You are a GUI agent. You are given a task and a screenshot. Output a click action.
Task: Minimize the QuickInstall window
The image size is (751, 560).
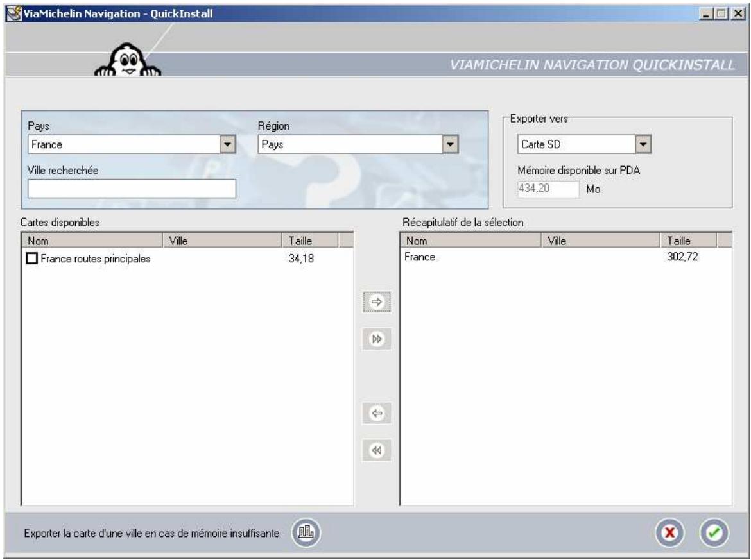point(706,14)
